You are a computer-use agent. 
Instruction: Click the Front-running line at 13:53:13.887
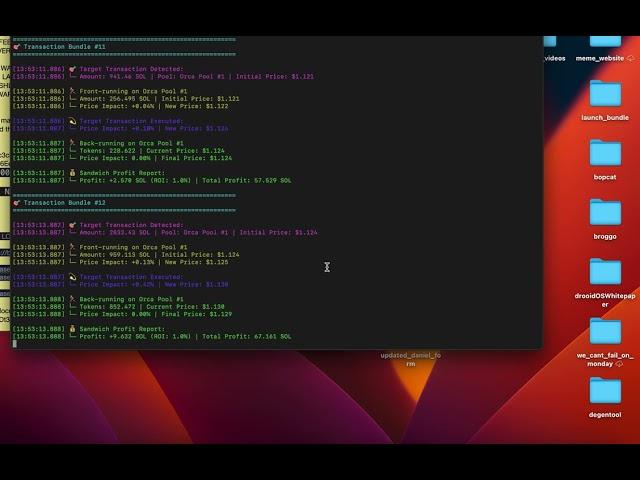coord(100,247)
